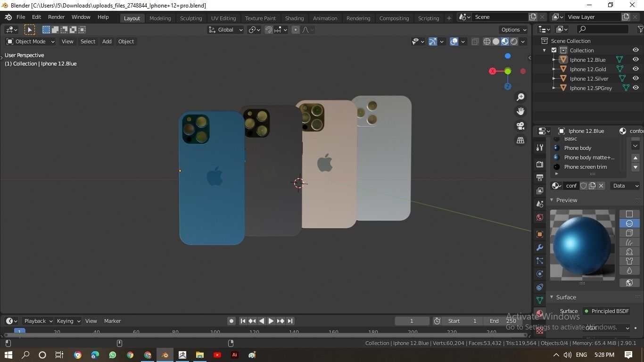The width and height of the screenshot is (644, 362).
Task: Toggle Collection eye visibility in outliner
Action: 636,50
